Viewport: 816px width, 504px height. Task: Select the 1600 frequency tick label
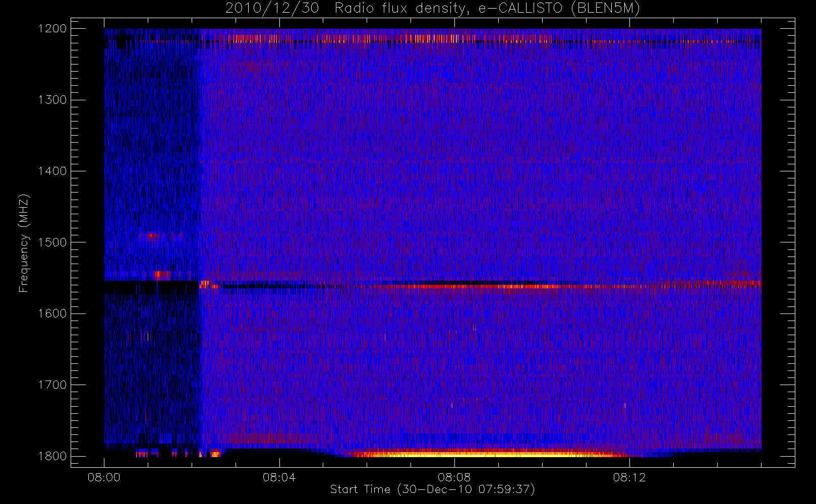coord(53,313)
